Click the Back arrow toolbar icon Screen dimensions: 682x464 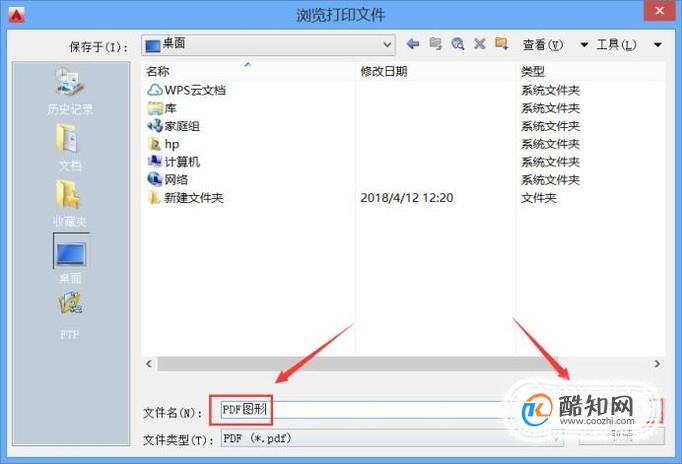point(412,43)
